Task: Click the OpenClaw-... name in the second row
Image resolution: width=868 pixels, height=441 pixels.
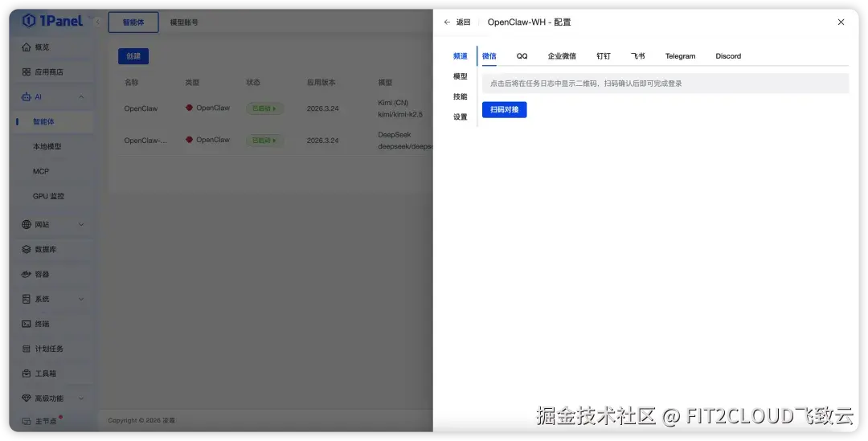Action: [145, 141]
